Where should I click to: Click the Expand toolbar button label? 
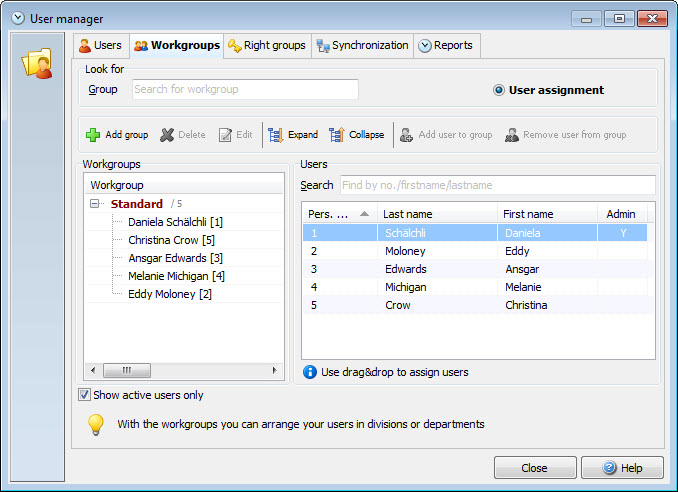[x=303, y=135]
